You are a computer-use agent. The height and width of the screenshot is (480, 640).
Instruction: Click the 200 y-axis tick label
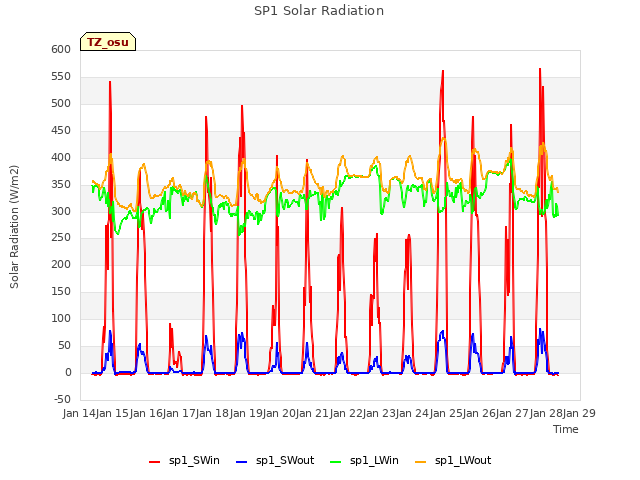coord(61,264)
